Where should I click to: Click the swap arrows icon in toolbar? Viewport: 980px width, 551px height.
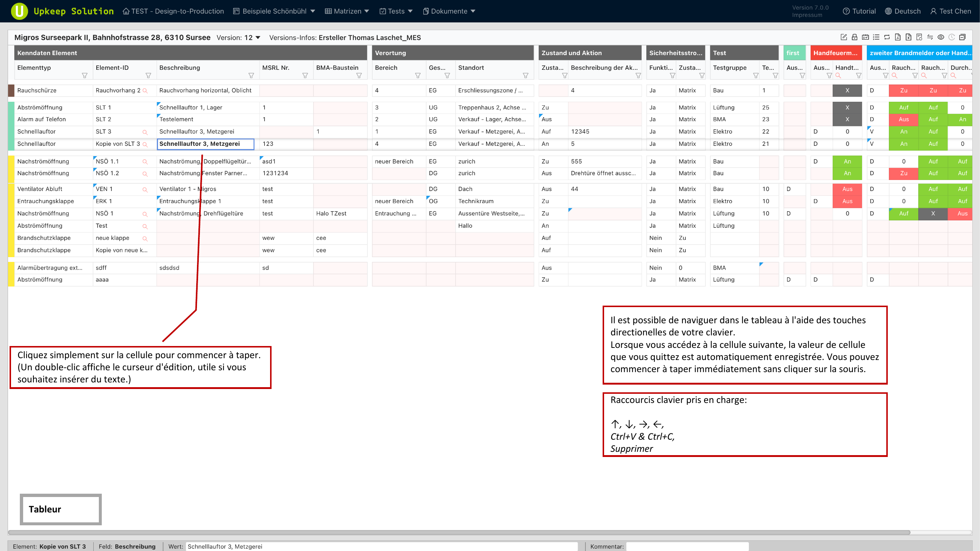pyautogui.click(x=930, y=37)
